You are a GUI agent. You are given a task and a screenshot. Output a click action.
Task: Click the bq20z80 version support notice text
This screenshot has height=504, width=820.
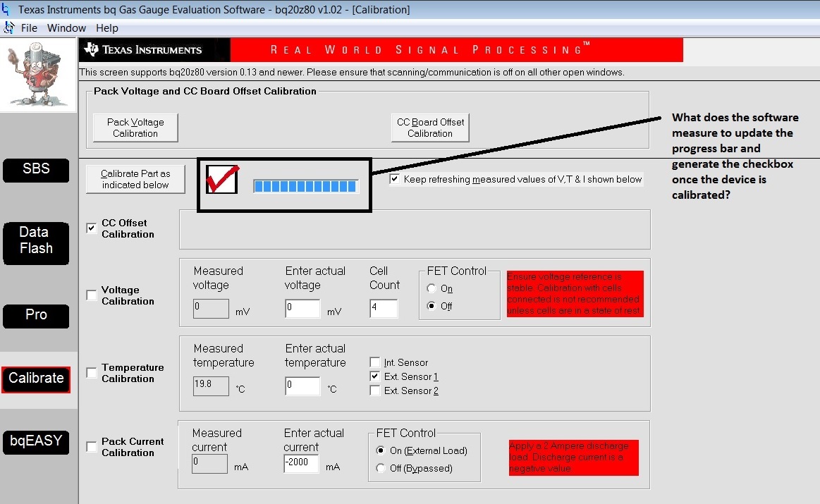coord(352,72)
